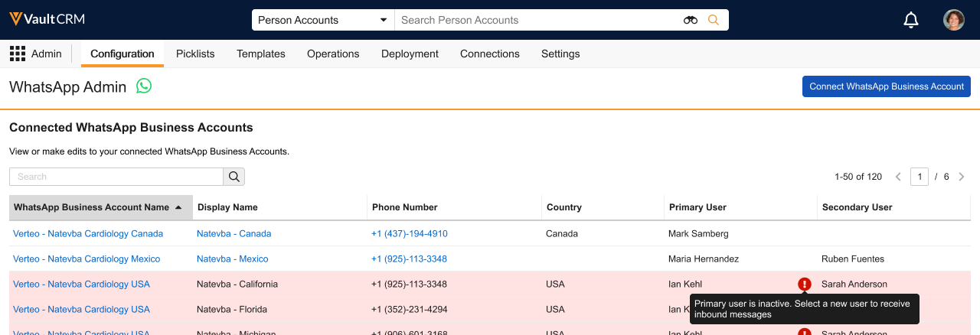
Task: Open the app launcher grid icon
Action: tap(17, 54)
